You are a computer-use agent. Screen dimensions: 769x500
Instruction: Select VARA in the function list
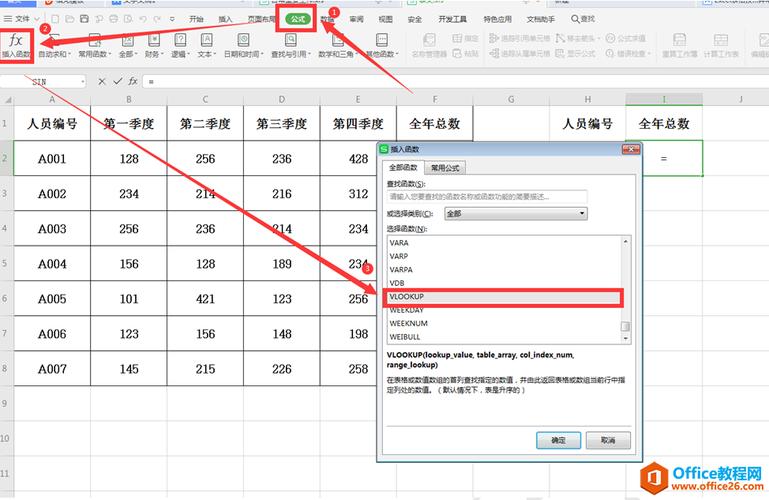[504, 243]
